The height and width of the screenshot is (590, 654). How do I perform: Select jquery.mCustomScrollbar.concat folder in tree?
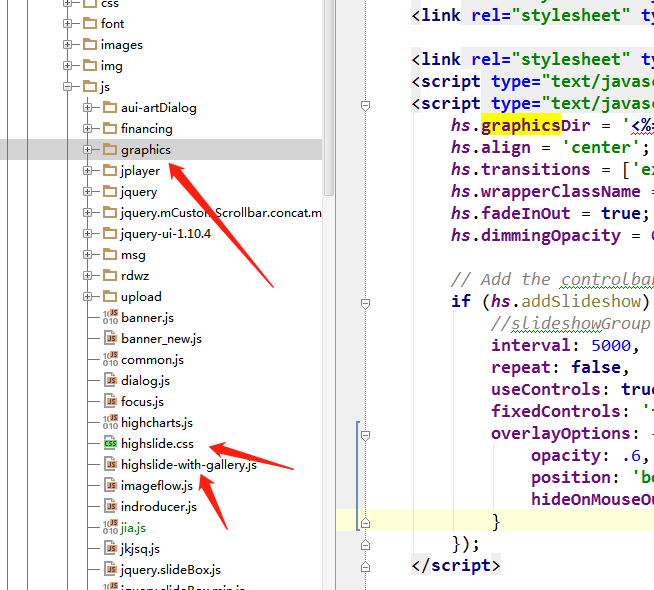click(221, 213)
